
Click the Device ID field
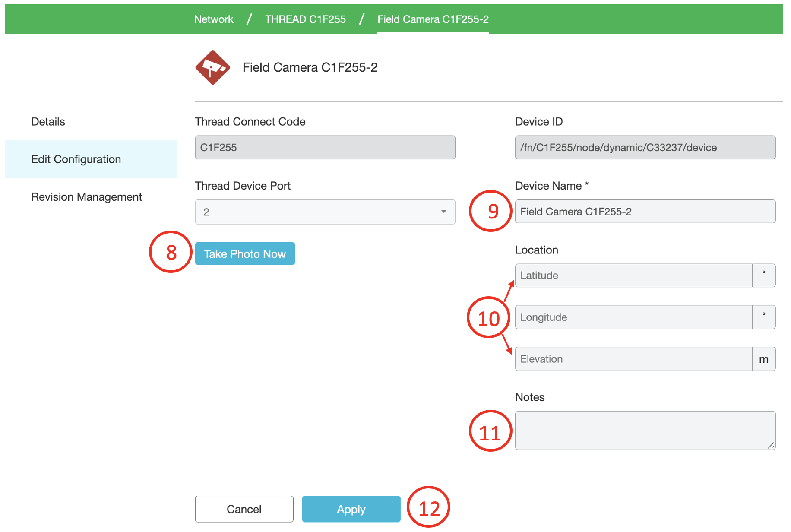click(x=645, y=147)
